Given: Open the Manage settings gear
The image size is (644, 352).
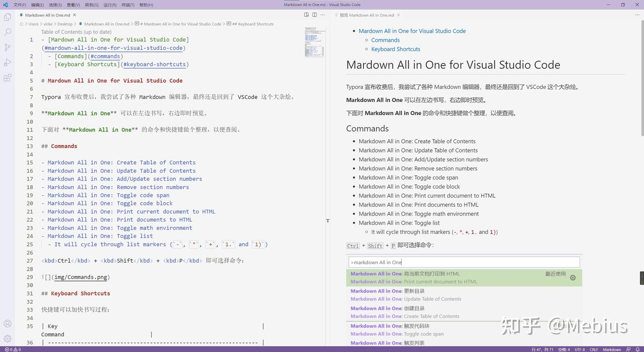Looking at the screenshot, I should coord(7,338).
